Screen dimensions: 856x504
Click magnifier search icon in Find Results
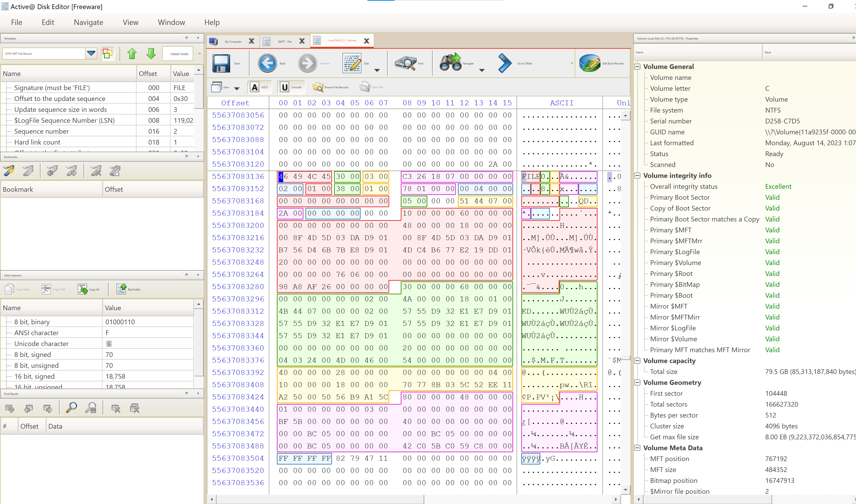coord(71,408)
